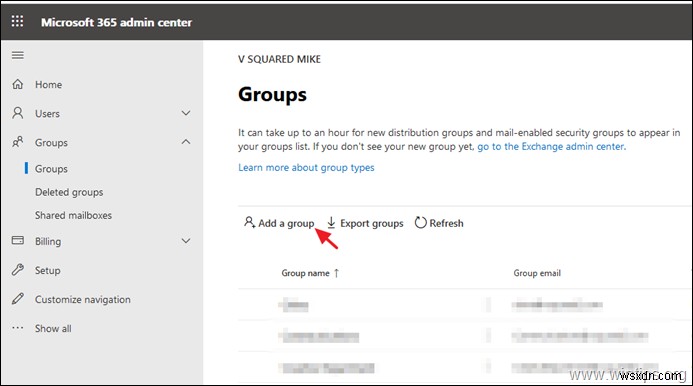Click the Home house icon

(x=18, y=84)
